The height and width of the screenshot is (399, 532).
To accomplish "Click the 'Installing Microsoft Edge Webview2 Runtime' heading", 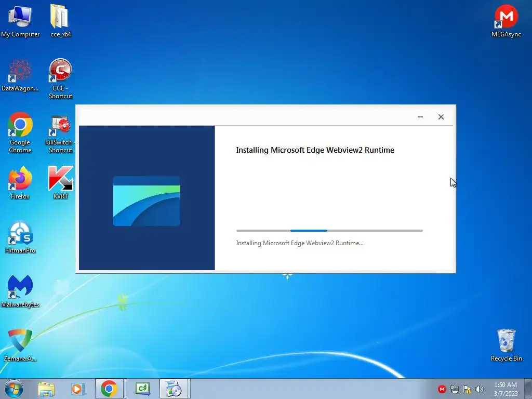I will (x=315, y=150).
